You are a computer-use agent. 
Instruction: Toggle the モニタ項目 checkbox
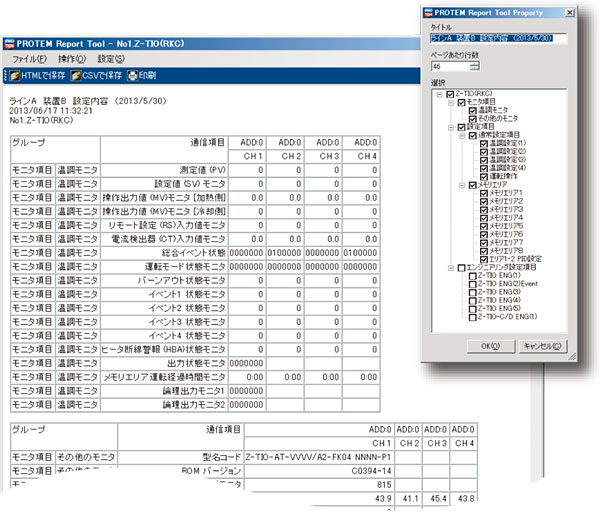pos(461,102)
